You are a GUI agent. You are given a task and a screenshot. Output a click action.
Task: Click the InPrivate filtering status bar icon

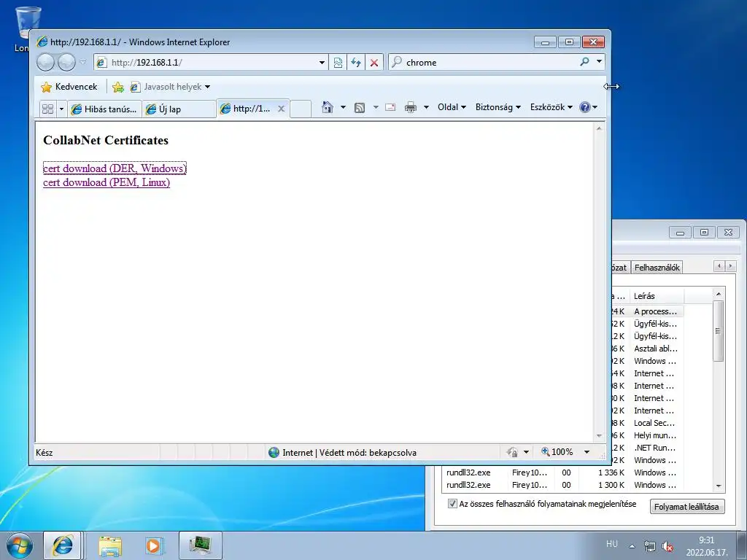click(x=512, y=452)
